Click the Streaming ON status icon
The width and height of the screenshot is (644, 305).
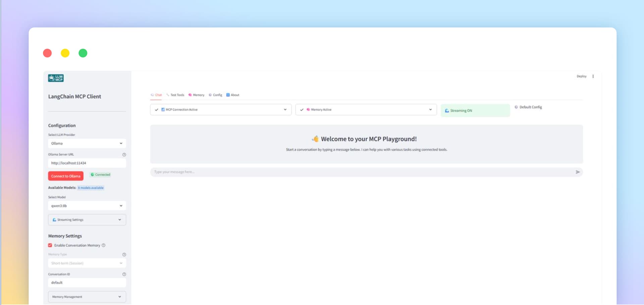[447, 110]
